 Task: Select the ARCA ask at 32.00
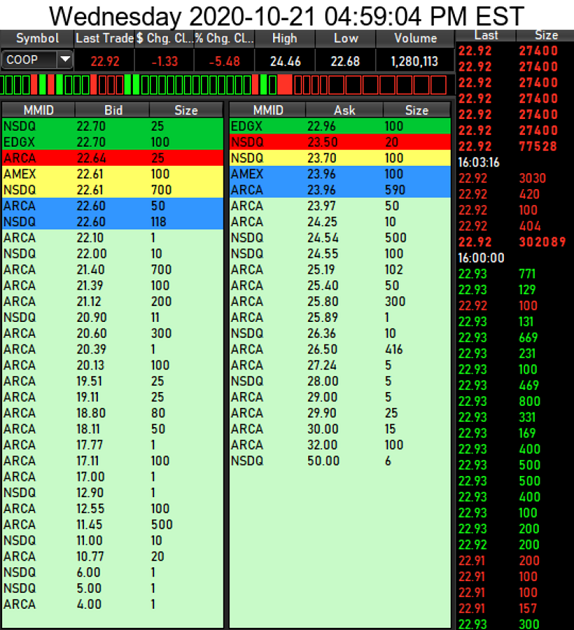pyautogui.click(x=340, y=445)
